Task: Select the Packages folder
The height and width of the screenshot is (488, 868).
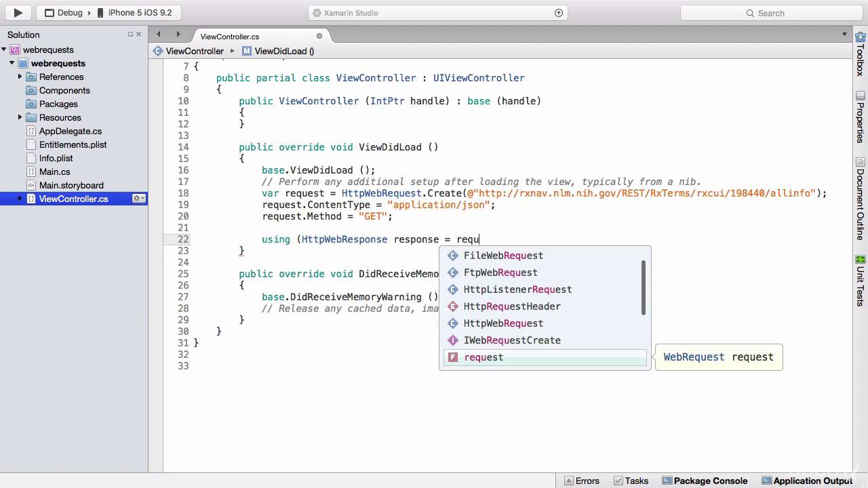Action: point(58,104)
